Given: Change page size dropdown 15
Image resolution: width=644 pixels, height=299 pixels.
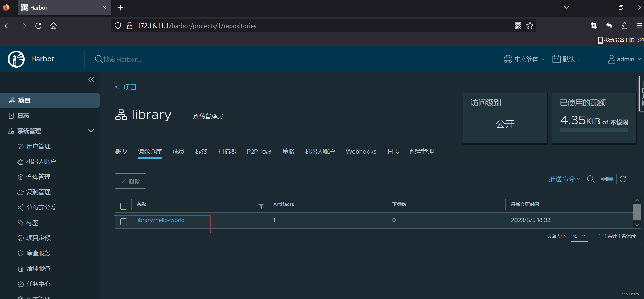Looking at the screenshot, I should pos(579,236).
